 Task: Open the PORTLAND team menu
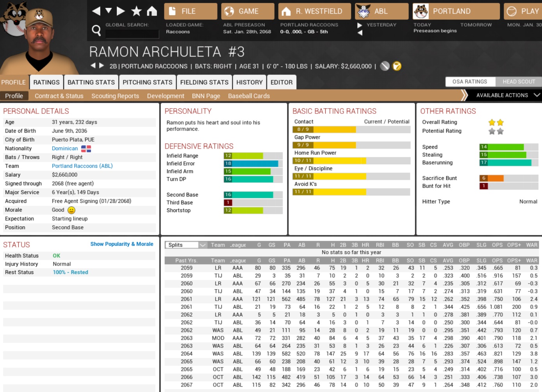pos(456,11)
